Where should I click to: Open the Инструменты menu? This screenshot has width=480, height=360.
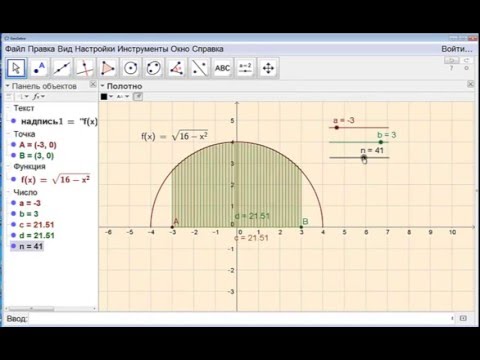[x=143, y=49]
